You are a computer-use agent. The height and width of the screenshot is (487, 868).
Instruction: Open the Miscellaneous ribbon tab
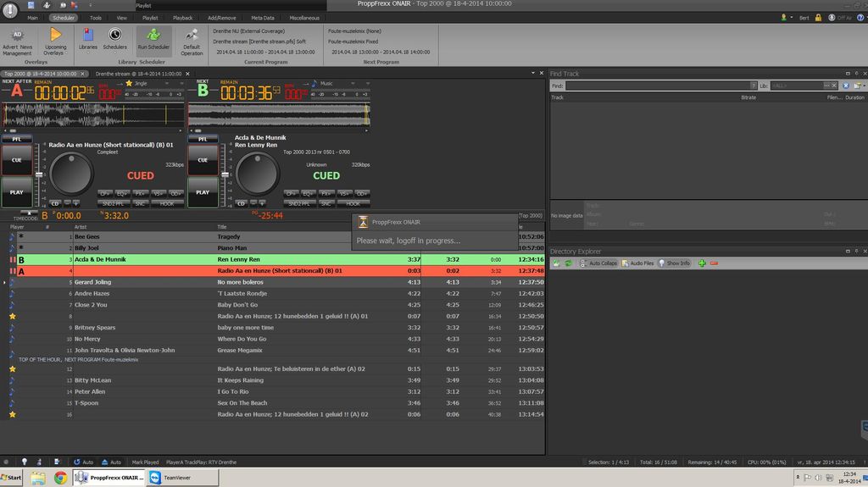(x=304, y=18)
